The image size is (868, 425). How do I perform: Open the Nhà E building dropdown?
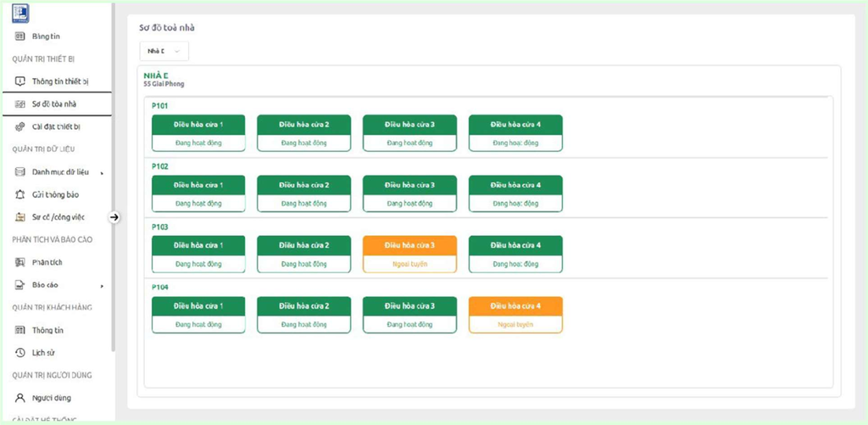(x=164, y=51)
